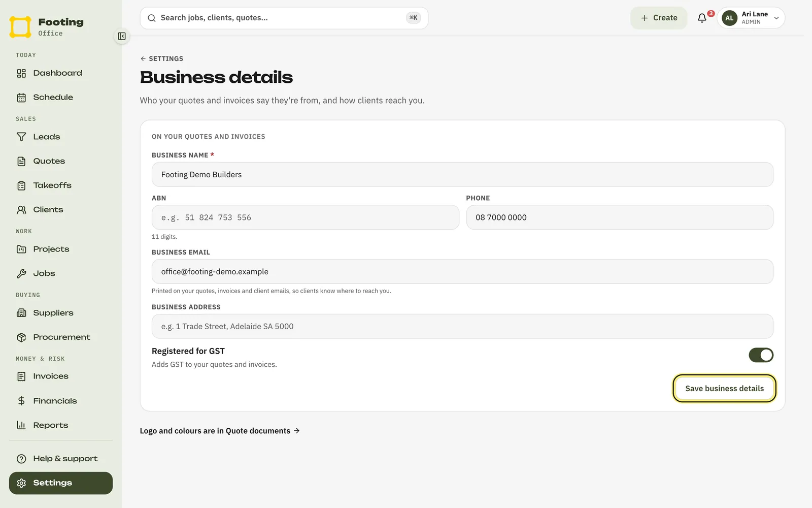Screen dimensions: 812x508
Task: Click the Phone number field
Action: pos(620,217)
